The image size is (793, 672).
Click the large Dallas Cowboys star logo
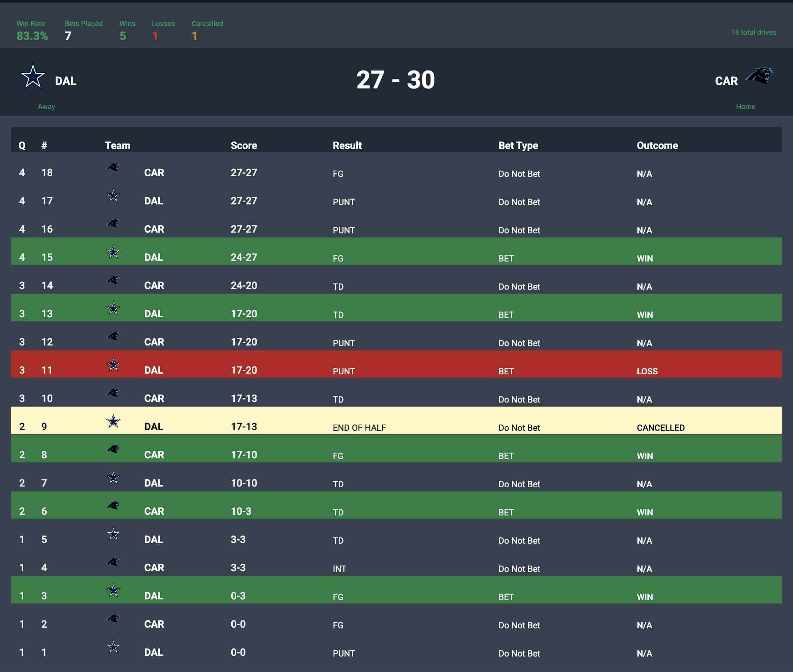pyautogui.click(x=33, y=77)
